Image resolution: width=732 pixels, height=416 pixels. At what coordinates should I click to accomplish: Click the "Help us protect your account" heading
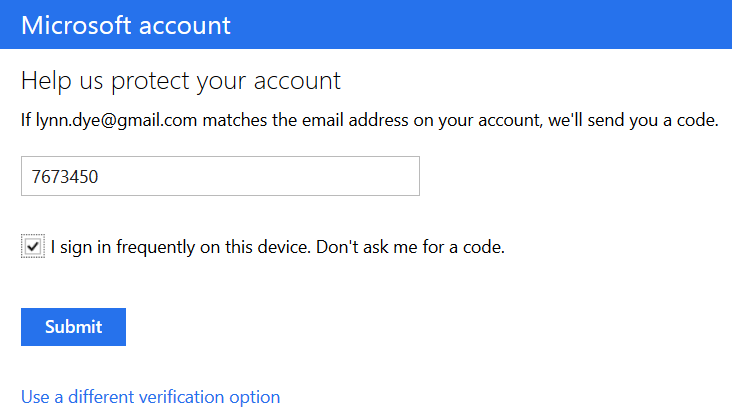[x=181, y=81]
